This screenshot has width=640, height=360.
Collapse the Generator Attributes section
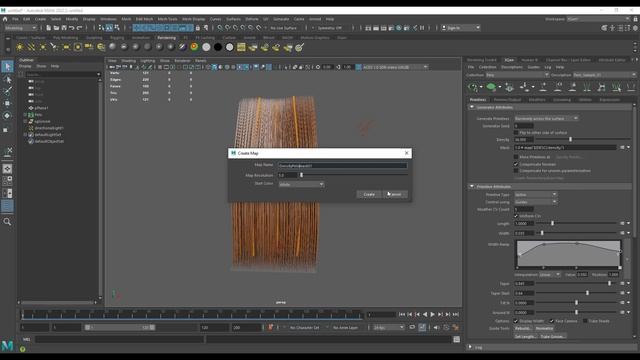(x=472, y=107)
